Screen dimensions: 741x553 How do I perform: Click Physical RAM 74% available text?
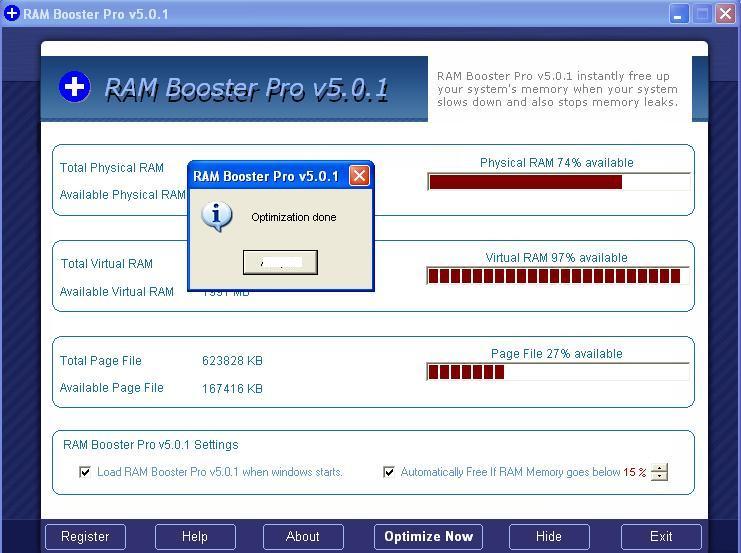tap(557, 163)
